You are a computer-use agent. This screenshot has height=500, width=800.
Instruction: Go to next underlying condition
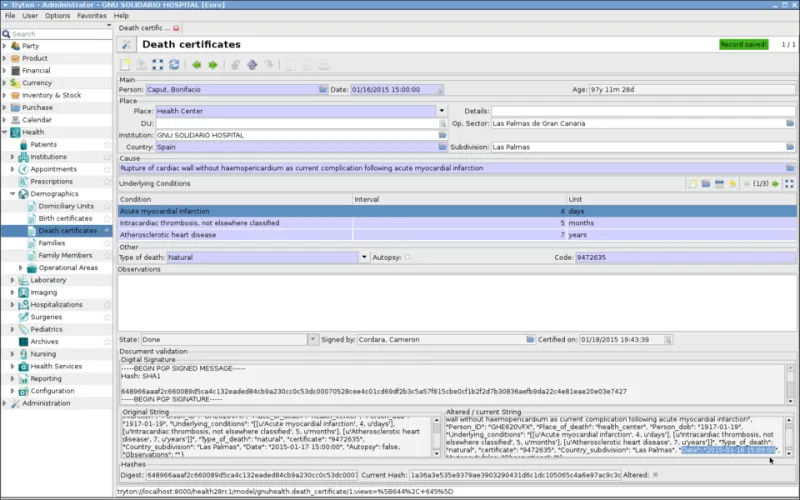coord(776,184)
